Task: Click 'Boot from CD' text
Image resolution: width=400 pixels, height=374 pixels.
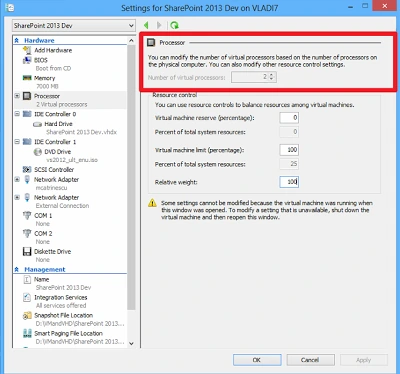Action: 53,68
